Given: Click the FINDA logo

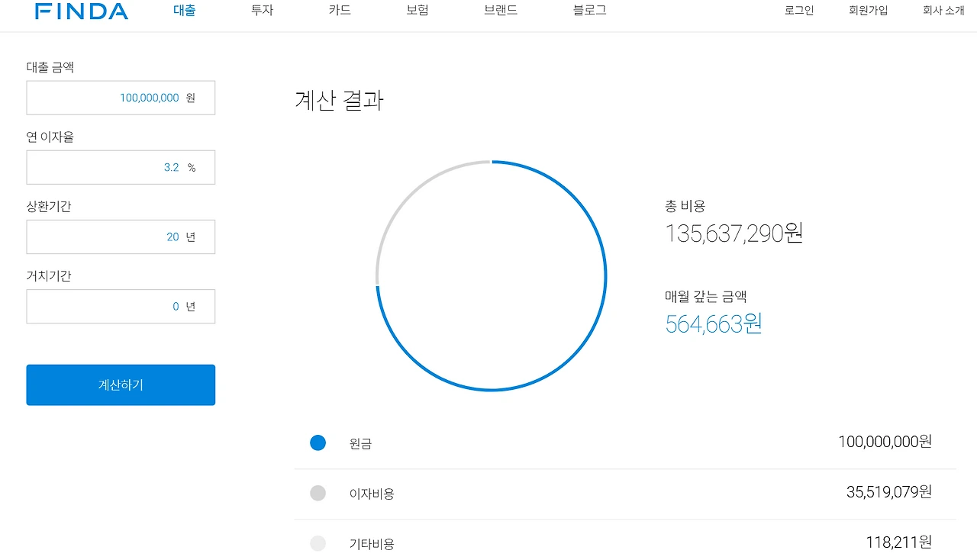Looking at the screenshot, I should 82,11.
